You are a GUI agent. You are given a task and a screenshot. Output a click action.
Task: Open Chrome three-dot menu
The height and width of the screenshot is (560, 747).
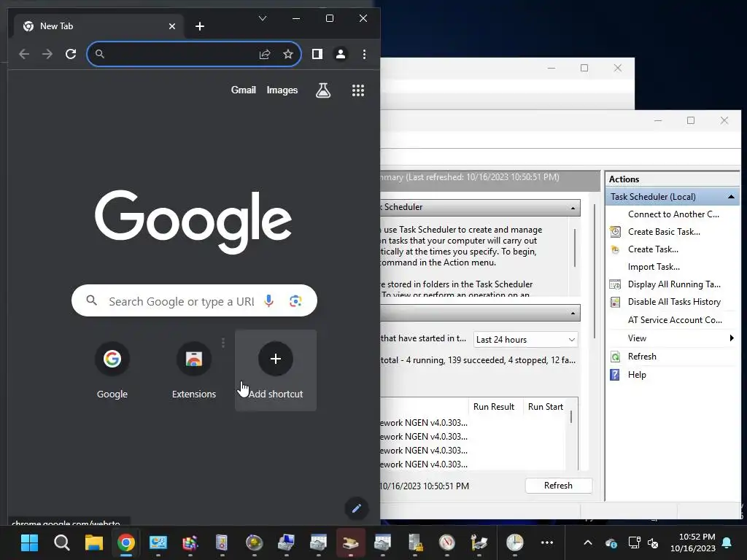pyautogui.click(x=365, y=54)
